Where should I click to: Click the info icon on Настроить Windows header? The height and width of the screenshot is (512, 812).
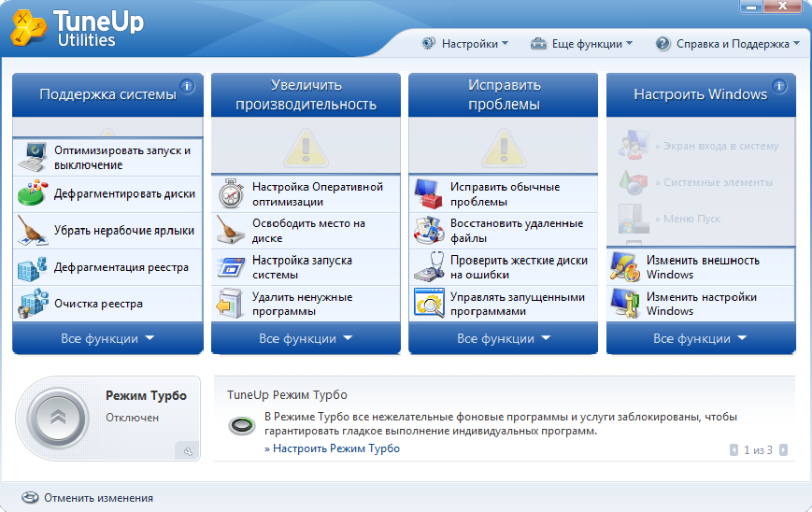pyautogui.click(x=779, y=85)
